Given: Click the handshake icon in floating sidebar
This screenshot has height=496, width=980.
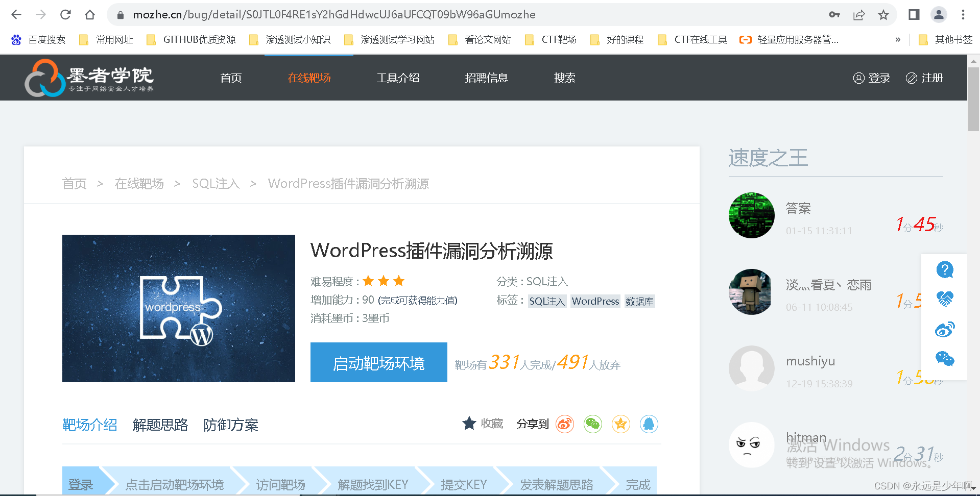Looking at the screenshot, I should (945, 299).
